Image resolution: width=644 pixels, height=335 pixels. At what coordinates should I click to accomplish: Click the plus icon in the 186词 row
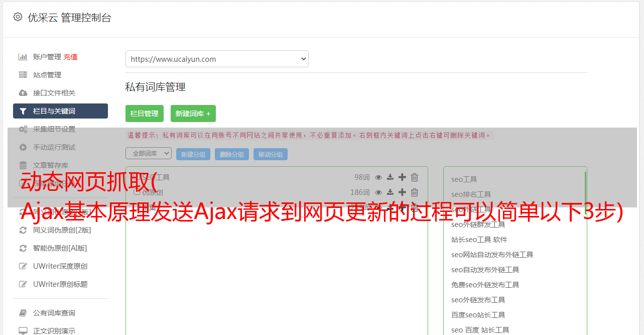point(402,192)
